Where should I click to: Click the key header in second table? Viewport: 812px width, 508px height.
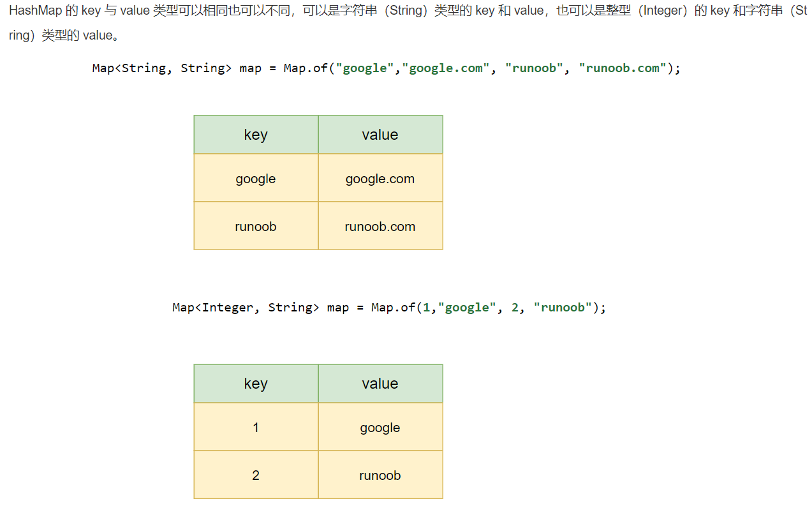tap(256, 384)
